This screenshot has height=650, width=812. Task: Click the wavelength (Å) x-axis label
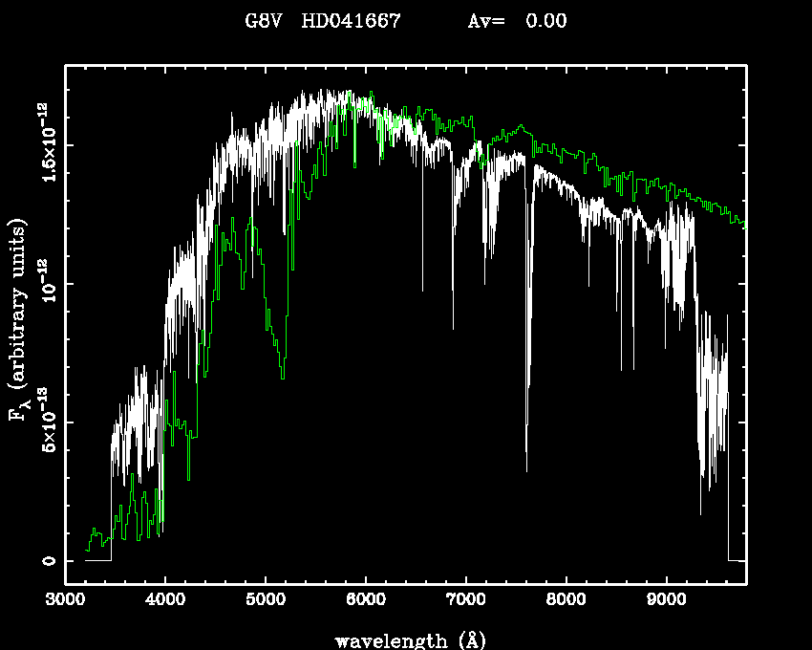(x=406, y=639)
